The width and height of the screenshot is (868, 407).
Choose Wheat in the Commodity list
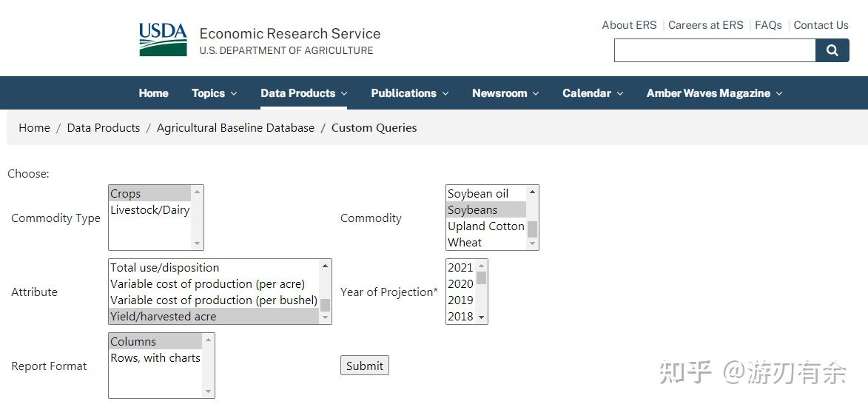point(465,243)
